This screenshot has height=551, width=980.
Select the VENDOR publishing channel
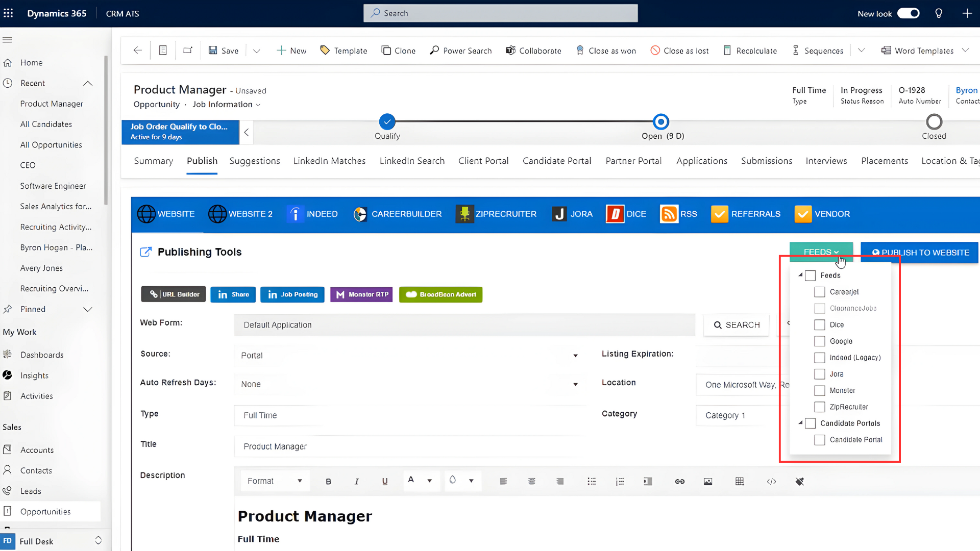click(x=822, y=214)
